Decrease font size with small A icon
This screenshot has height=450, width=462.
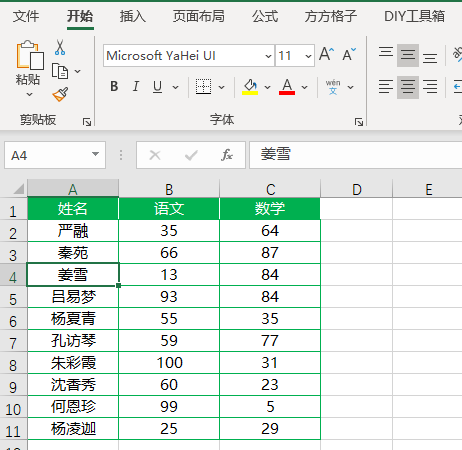(x=349, y=54)
